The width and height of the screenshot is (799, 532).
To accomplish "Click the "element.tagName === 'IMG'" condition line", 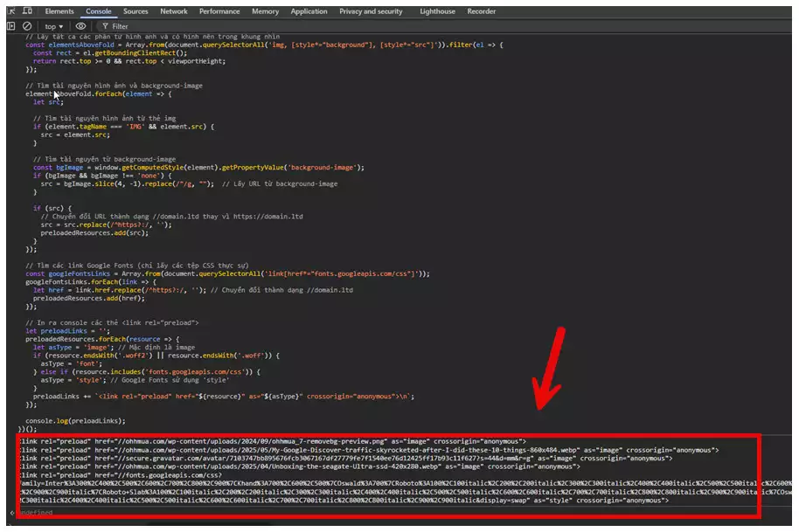I will tap(124, 127).
